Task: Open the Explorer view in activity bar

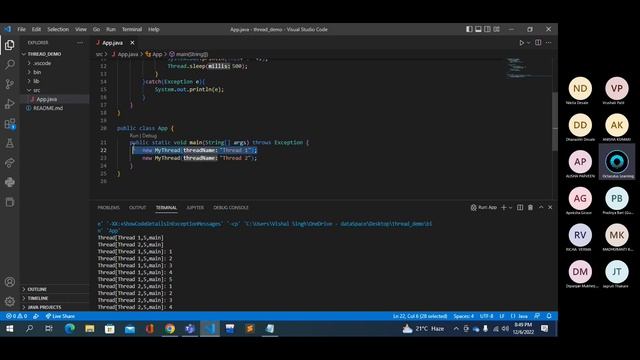Action: point(10,45)
